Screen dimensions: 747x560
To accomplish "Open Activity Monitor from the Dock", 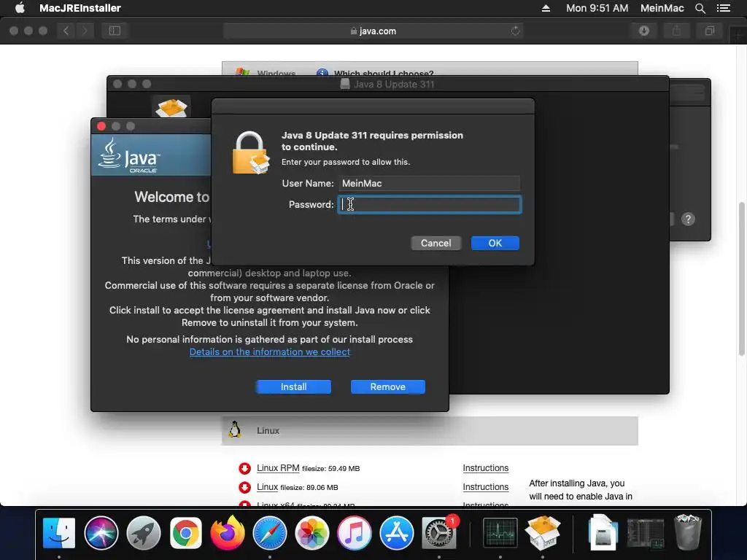I will tap(500, 533).
